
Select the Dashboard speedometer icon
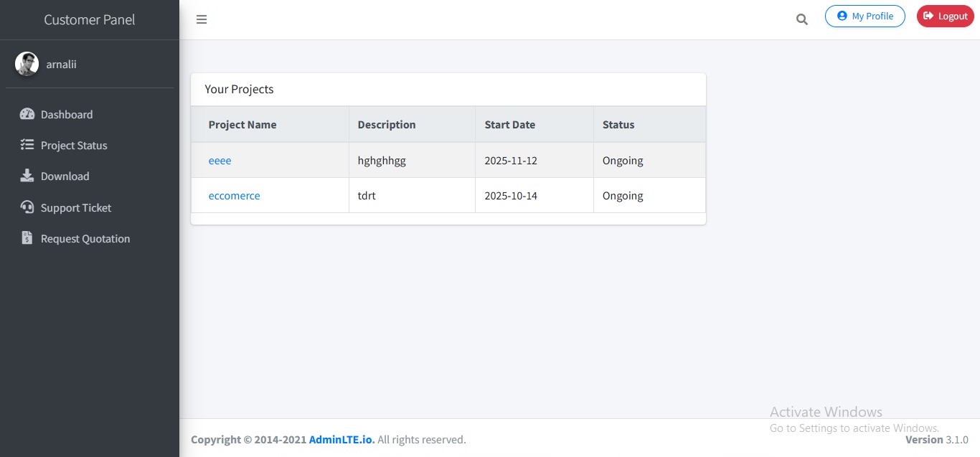pos(27,114)
